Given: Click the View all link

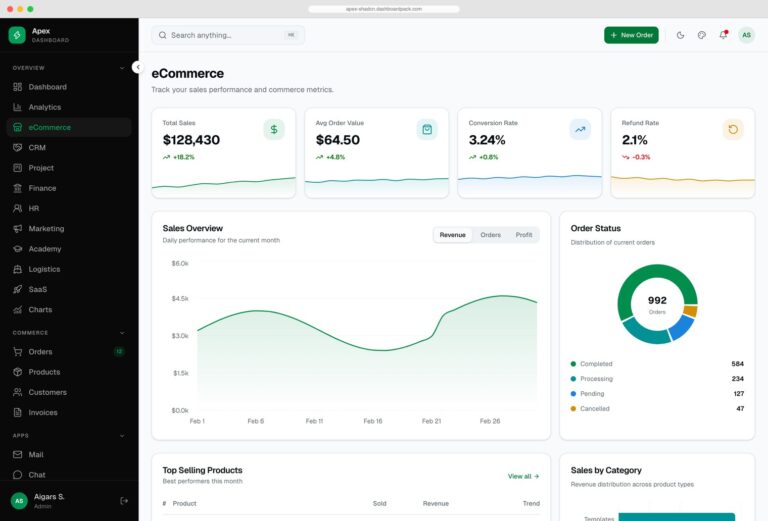Looking at the screenshot, I should pyautogui.click(x=523, y=476).
